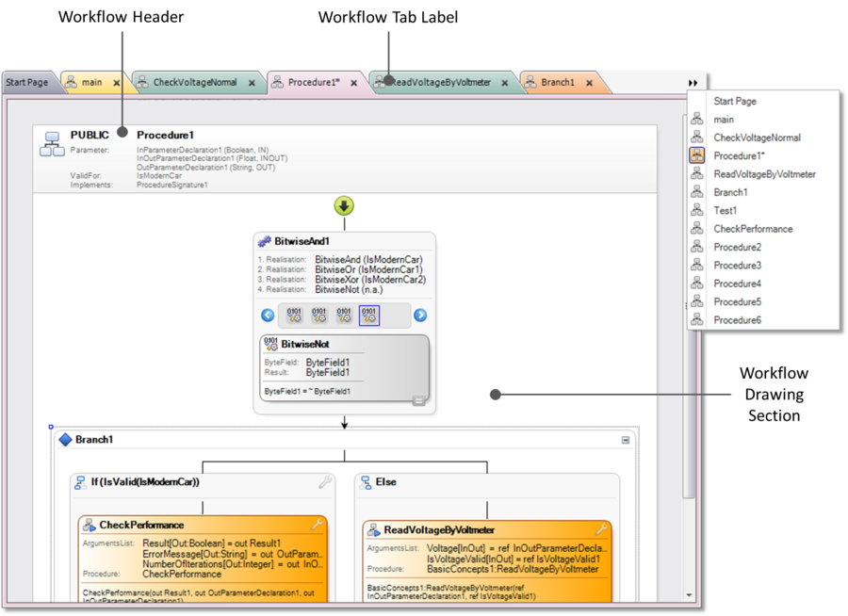The image size is (848, 616).
Task: Collapse the BitwiseNot details box
Action: point(418,401)
